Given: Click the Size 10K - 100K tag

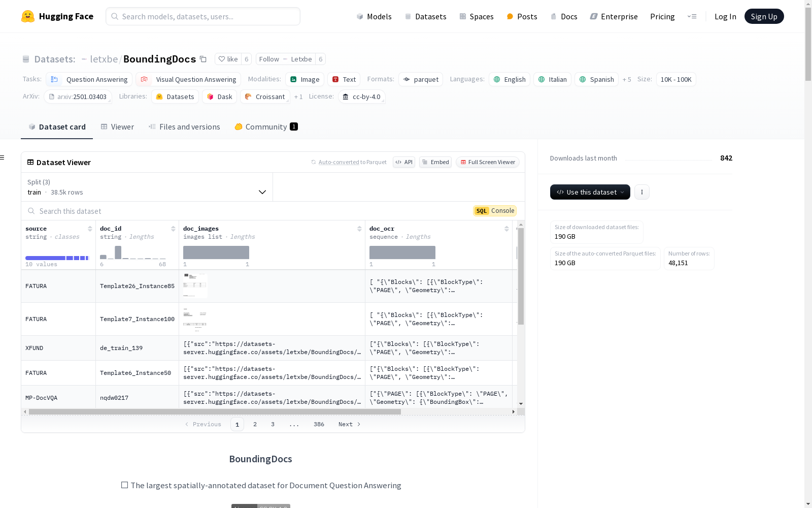Looking at the screenshot, I should click(676, 79).
